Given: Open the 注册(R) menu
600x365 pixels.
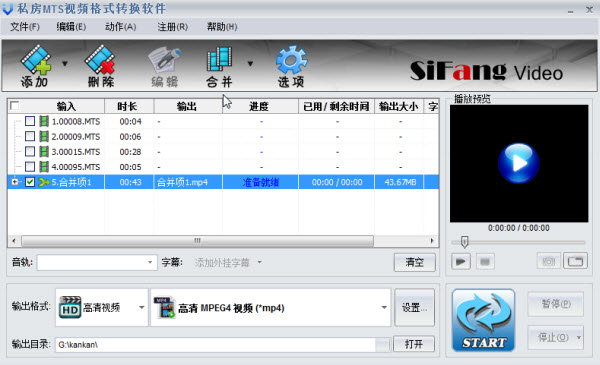Looking at the screenshot, I should [173, 27].
